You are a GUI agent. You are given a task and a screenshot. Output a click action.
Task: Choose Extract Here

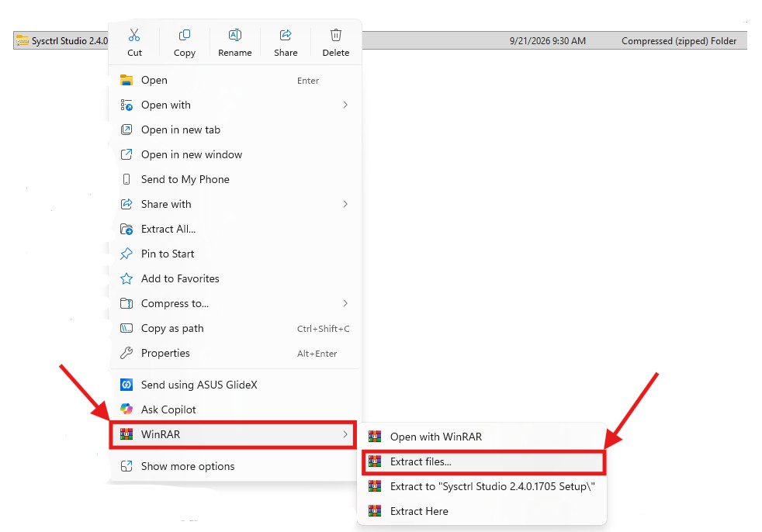click(x=483, y=511)
